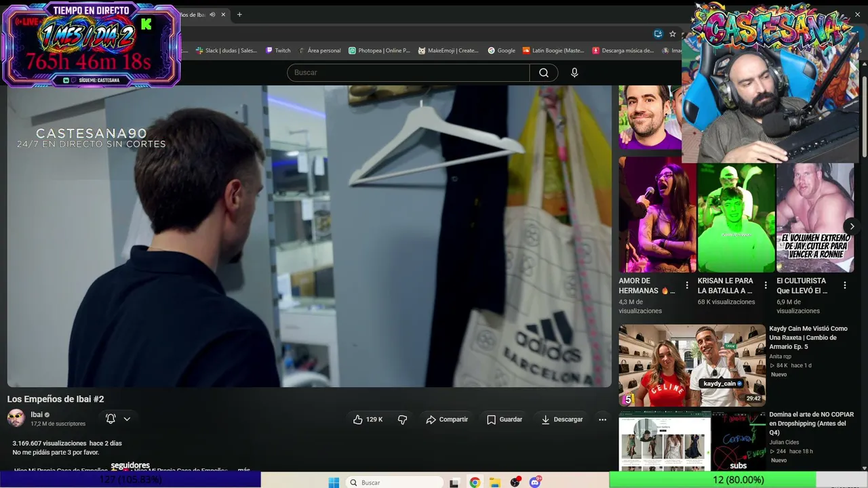Like the video with 129 K likes

[x=368, y=420]
